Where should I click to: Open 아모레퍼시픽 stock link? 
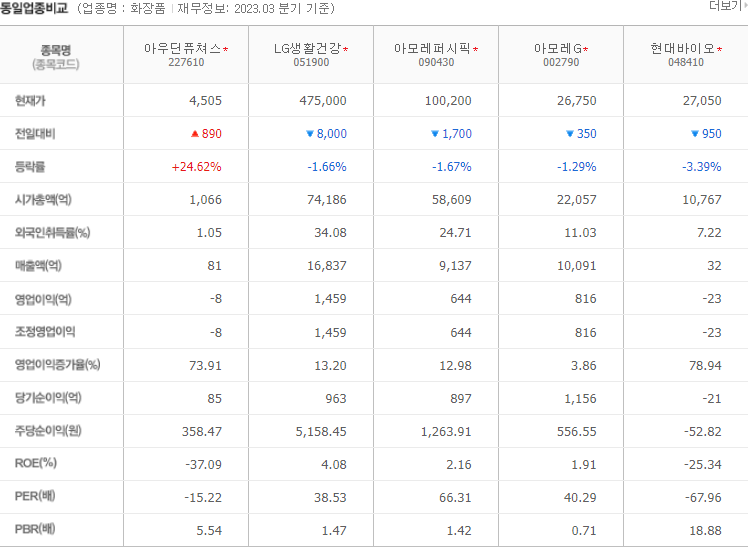point(432,48)
